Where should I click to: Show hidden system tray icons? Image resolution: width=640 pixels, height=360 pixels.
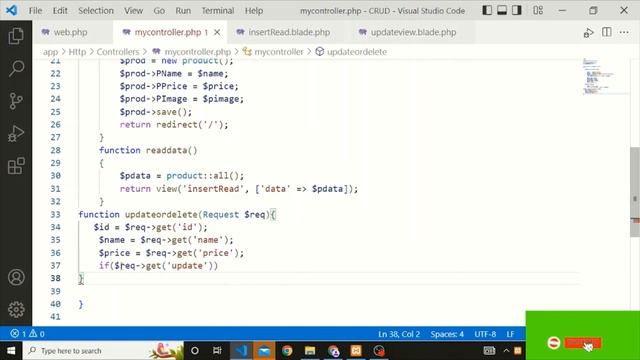(506, 351)
